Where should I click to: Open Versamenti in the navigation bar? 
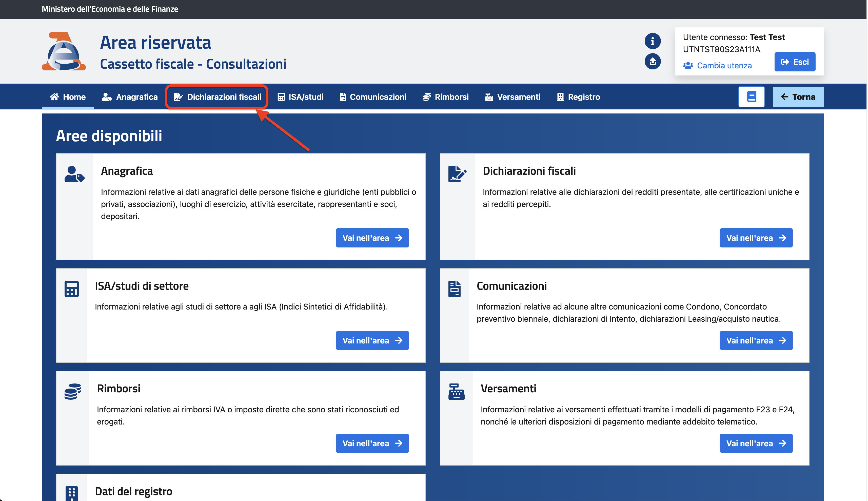tap(513, 97)
